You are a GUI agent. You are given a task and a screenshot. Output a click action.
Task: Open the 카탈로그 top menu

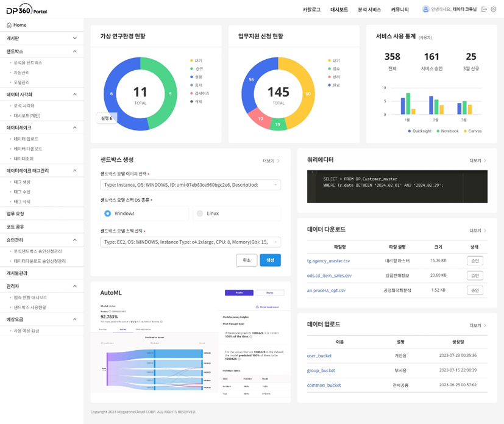pyautogui.click(x=312, y=10)
